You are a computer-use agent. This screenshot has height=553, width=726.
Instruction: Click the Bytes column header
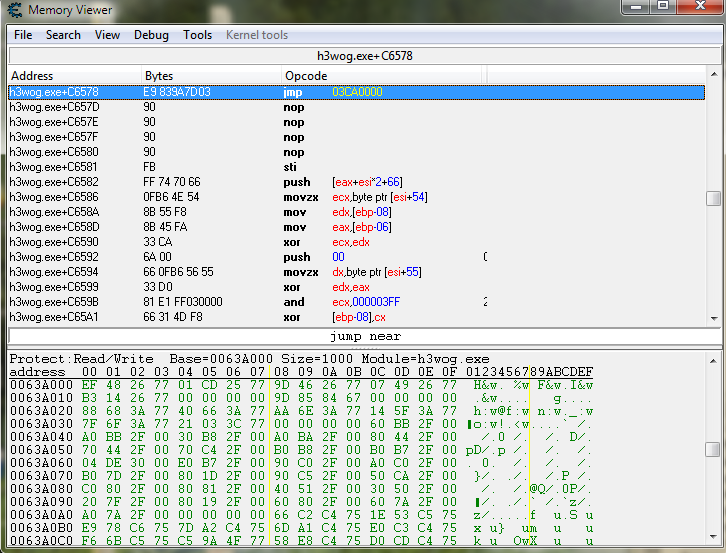coord(159,76)
